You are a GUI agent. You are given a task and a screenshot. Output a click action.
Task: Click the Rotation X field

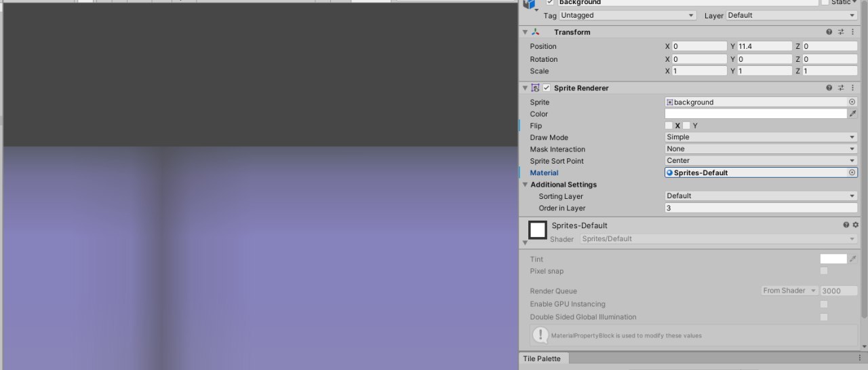[699, 59]
